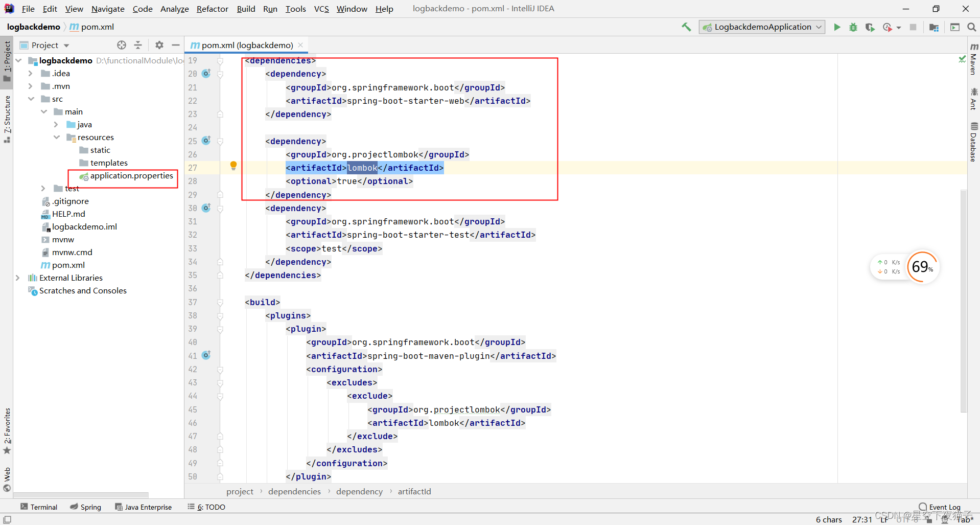
Task: Select HELP.md in project tree
Action: [63, 214]
